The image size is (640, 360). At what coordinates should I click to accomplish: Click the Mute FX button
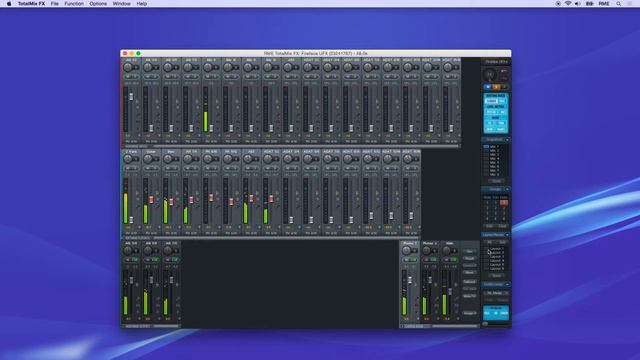(470, 296)
